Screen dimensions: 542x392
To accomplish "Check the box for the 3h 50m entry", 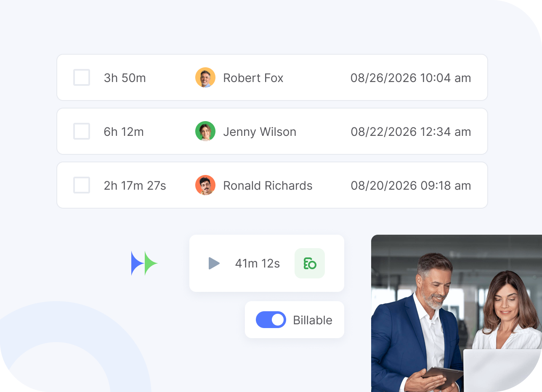I will (x=82, y=78).
